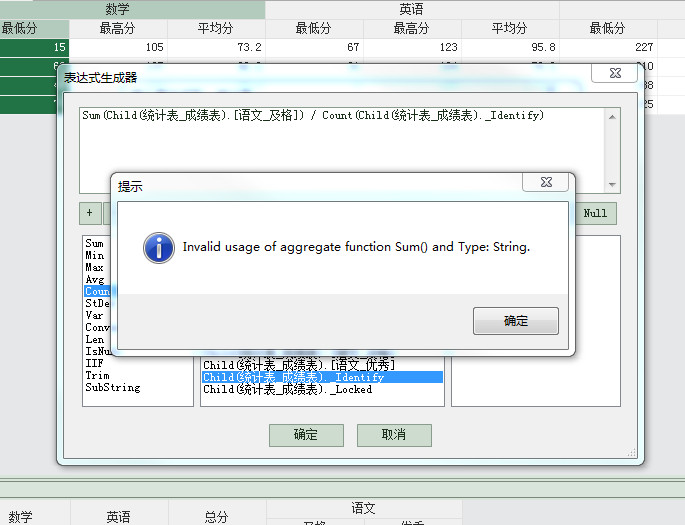Click the 英语 header in the bottom table

[118, 517]
